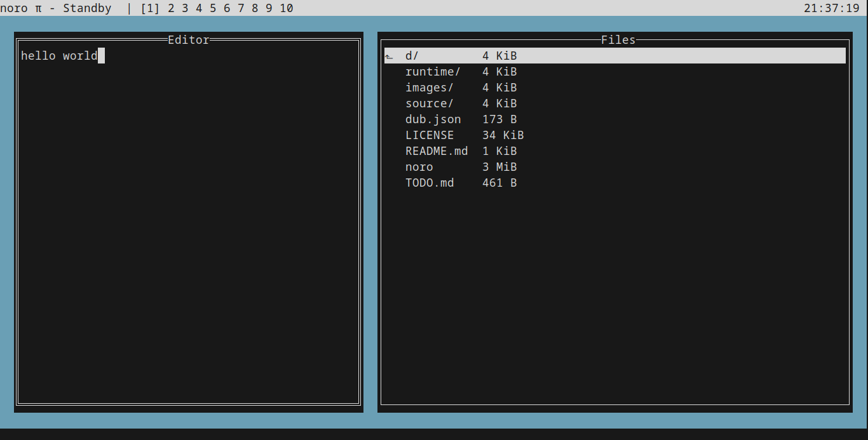Image resolution: width=868 pixels, height=440 pixels.
Task: Click the 173 B size of dub.json
Action: [499, 119]
